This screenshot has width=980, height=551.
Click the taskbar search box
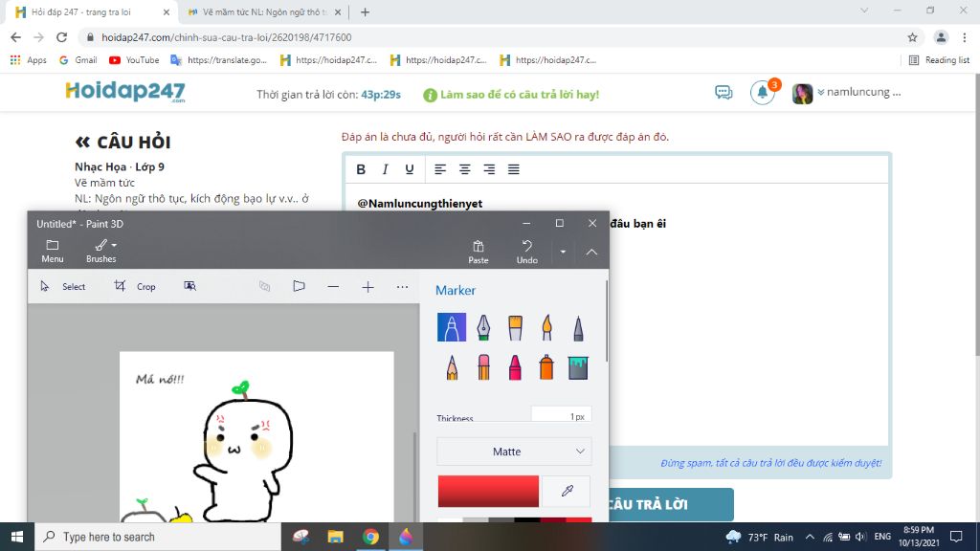tap(158, 537)
